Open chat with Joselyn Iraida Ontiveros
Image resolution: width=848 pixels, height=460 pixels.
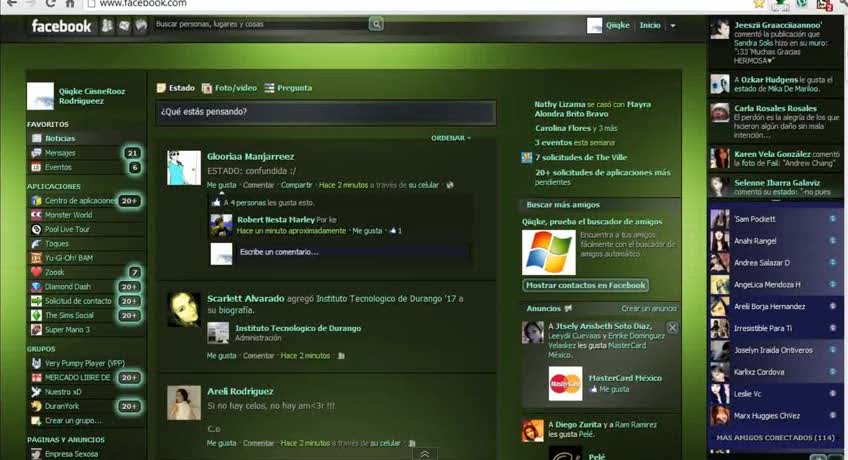[x=775, y=350]
